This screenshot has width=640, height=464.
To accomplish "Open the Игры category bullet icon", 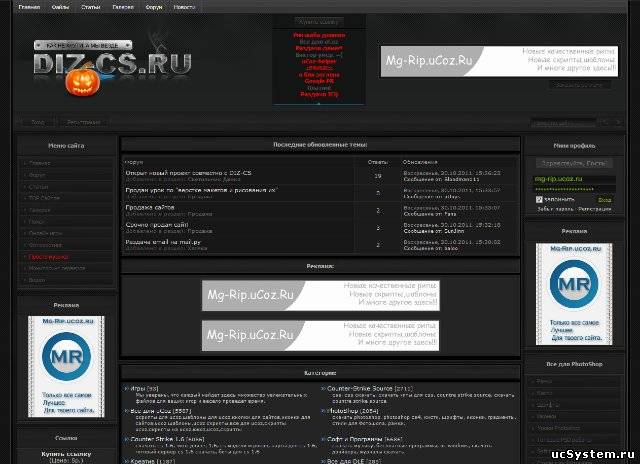I will pos(127,387).
